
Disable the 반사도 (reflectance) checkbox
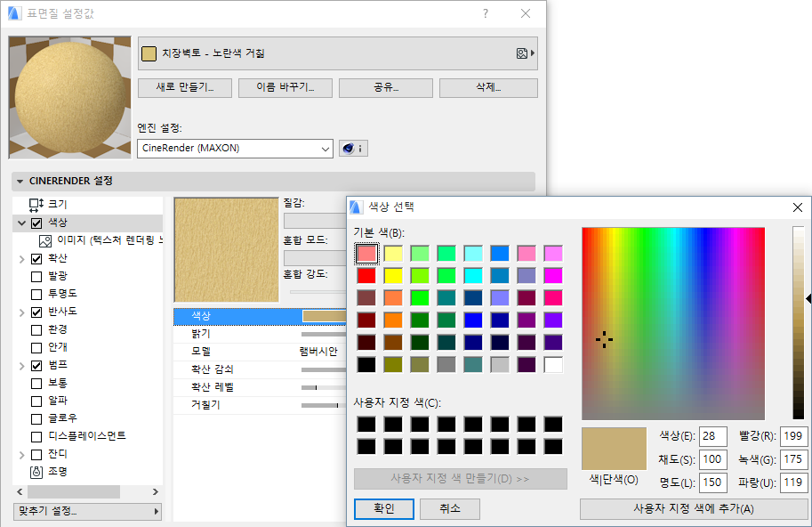pyautogui.click(x=36, y=312)
